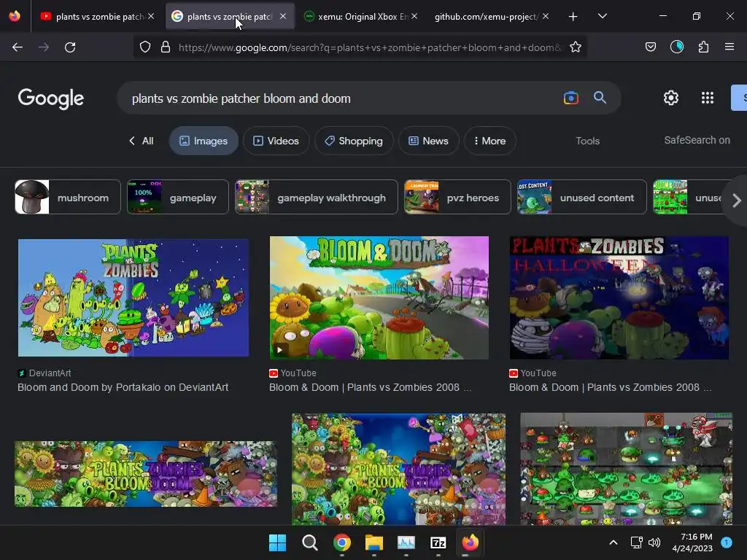Click the Firefox back arrow
The image size is (747, 560).
(18, 47)
